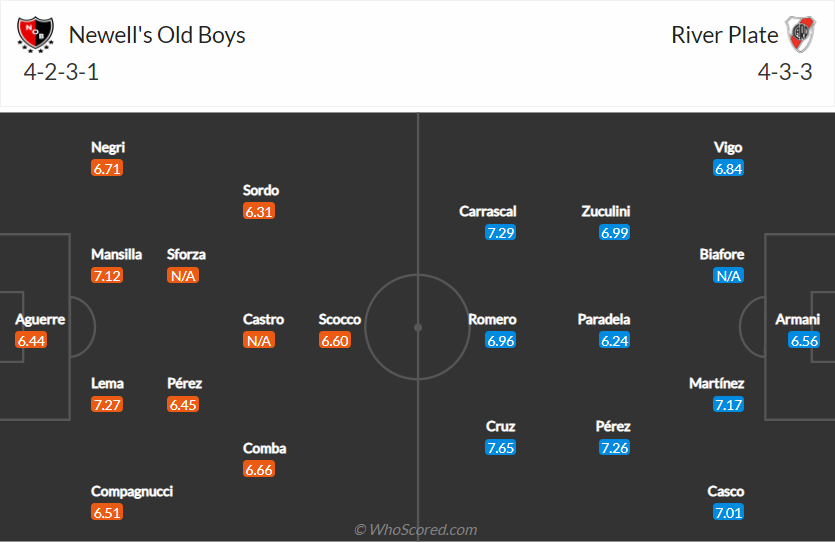
Task: Select Compagnucci's player name
Action: pos(132,492)
